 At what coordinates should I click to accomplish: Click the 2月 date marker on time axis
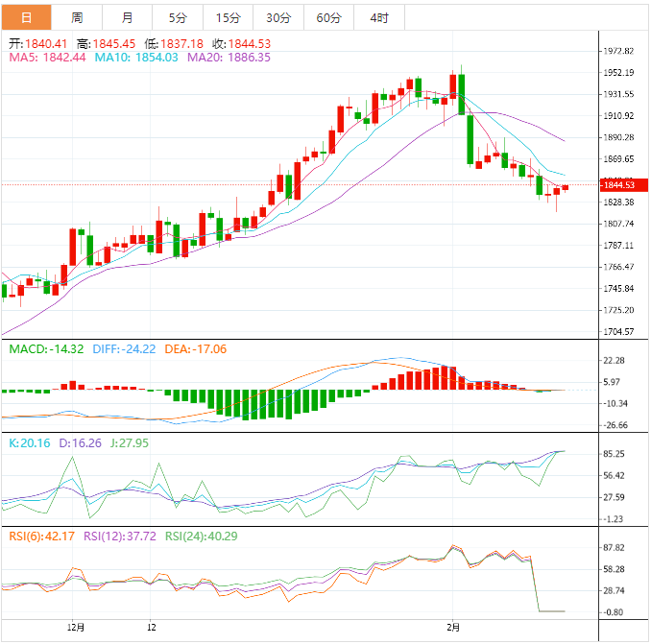click(x=454, y=628)
